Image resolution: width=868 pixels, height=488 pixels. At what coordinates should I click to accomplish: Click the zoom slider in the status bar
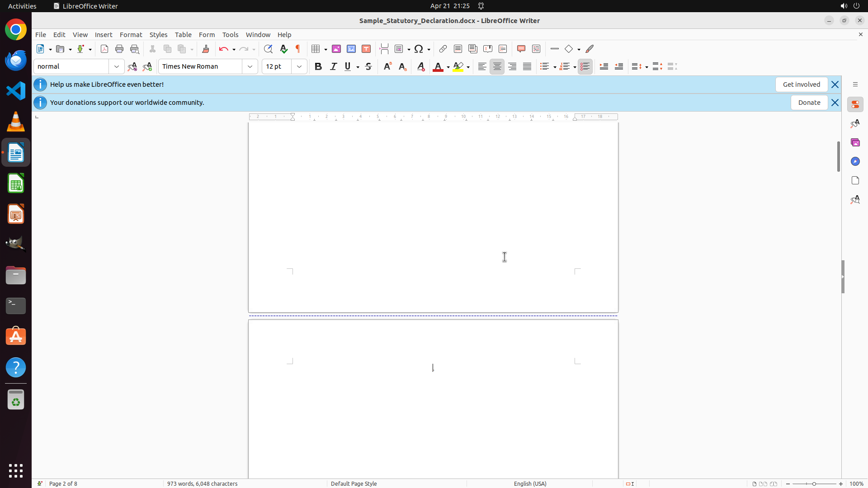[814, 483]
